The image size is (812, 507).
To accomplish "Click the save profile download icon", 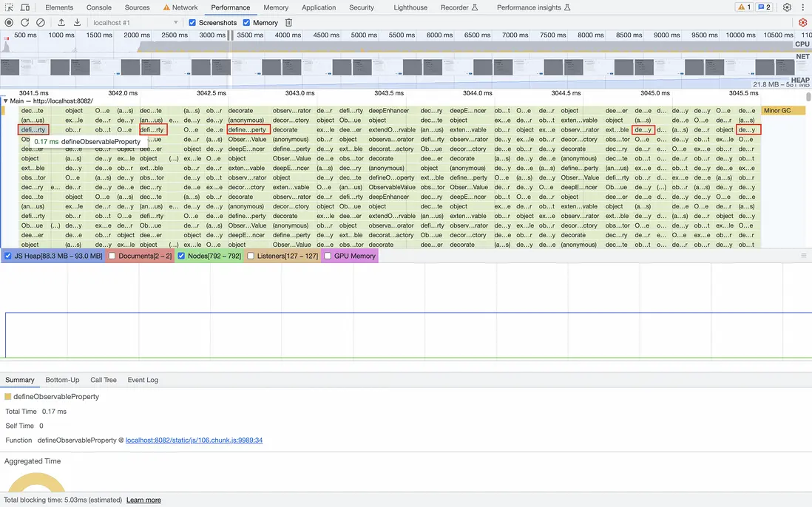I will tap(78, 23).
